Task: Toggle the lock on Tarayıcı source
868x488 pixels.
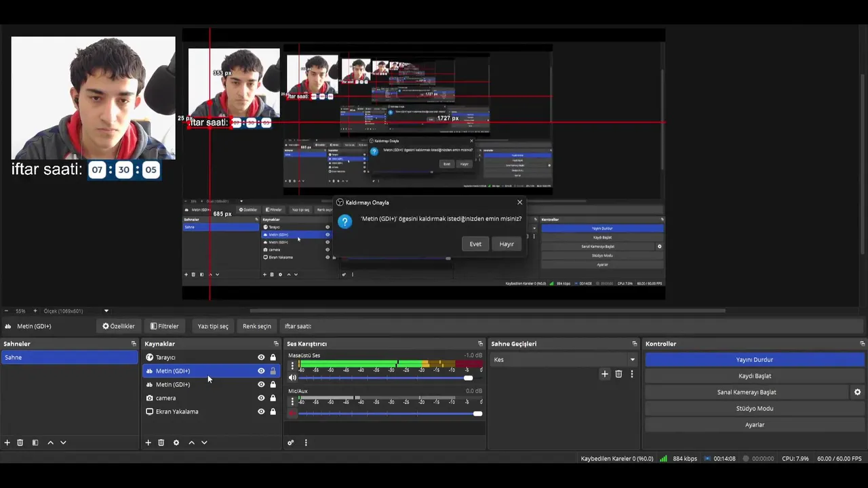Action: (273, 357)
